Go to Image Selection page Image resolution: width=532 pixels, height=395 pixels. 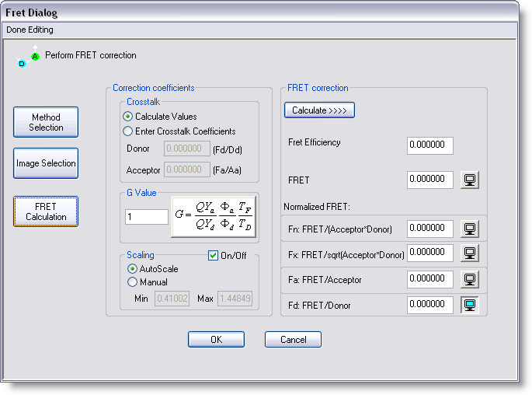pyautogui.click(x=46, y=163)
